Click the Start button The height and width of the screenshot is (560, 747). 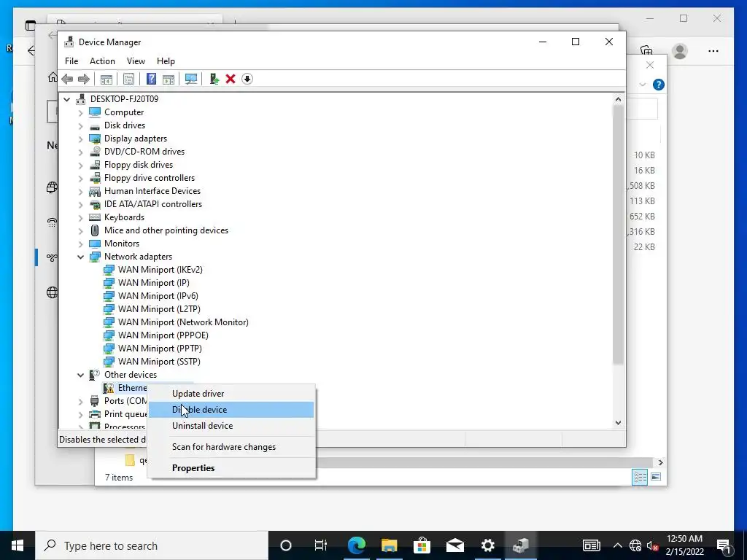point(18,545)
